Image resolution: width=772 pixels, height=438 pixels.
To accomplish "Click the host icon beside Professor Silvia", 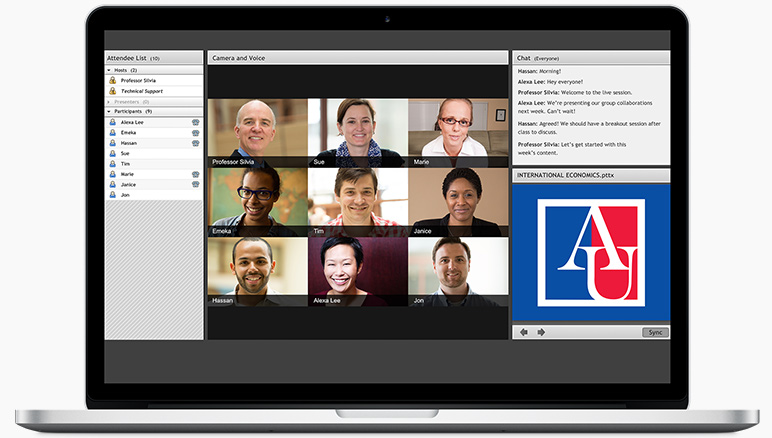I will [x=113, y=80].
